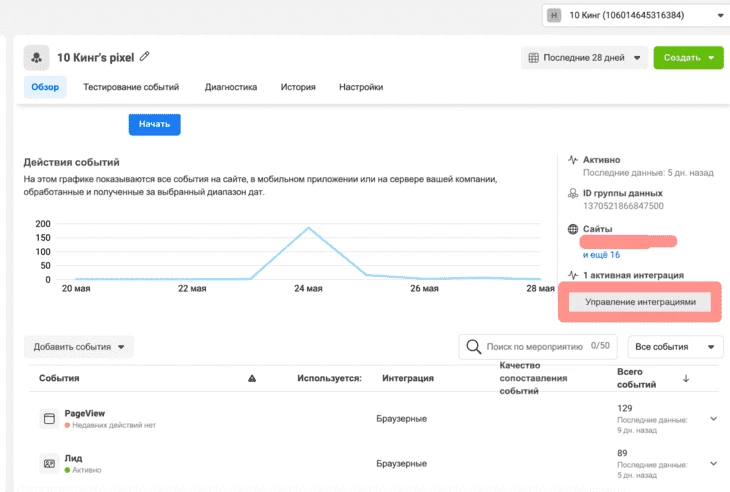Image resolution: width=730 pixels, height=492 pixels.
Task: Click the 10 Кинг's pixel title
Action: 95,58
